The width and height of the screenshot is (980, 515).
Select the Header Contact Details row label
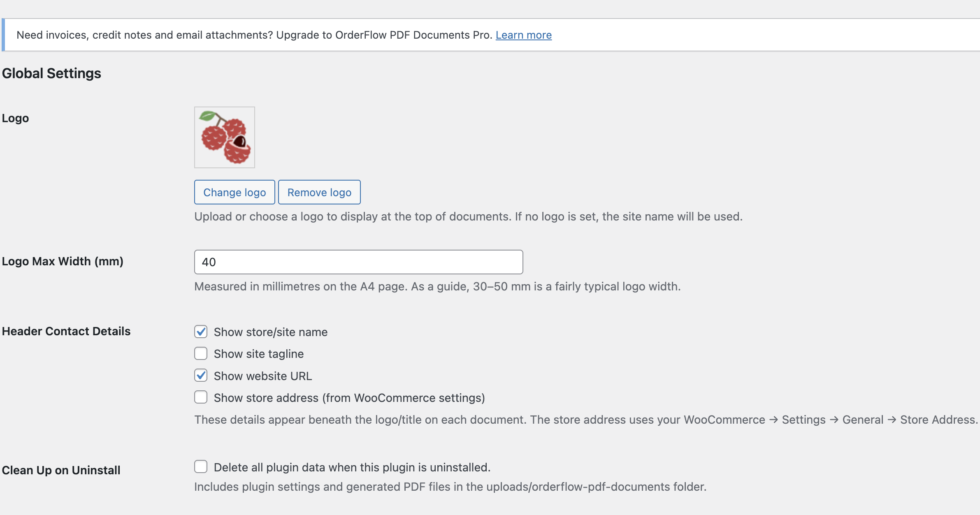66,331
